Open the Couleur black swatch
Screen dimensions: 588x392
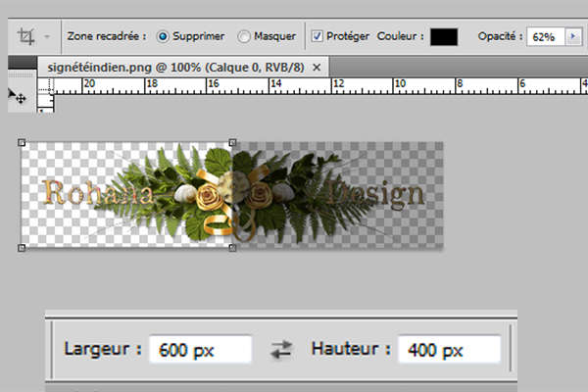(x=444, y=37)
